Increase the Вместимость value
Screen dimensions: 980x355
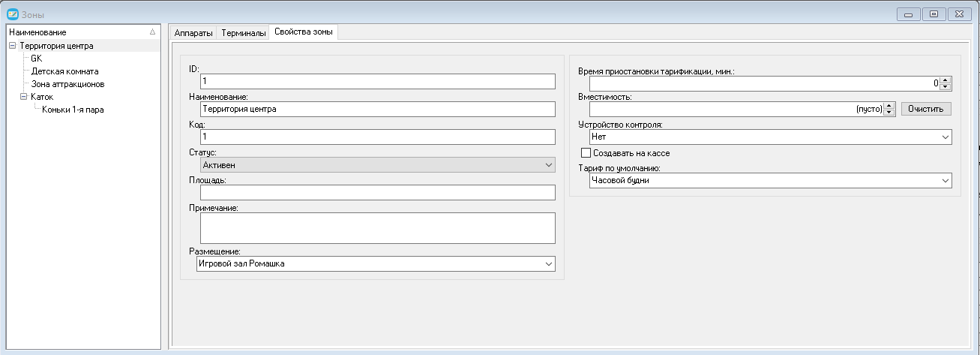click(890, 105)
